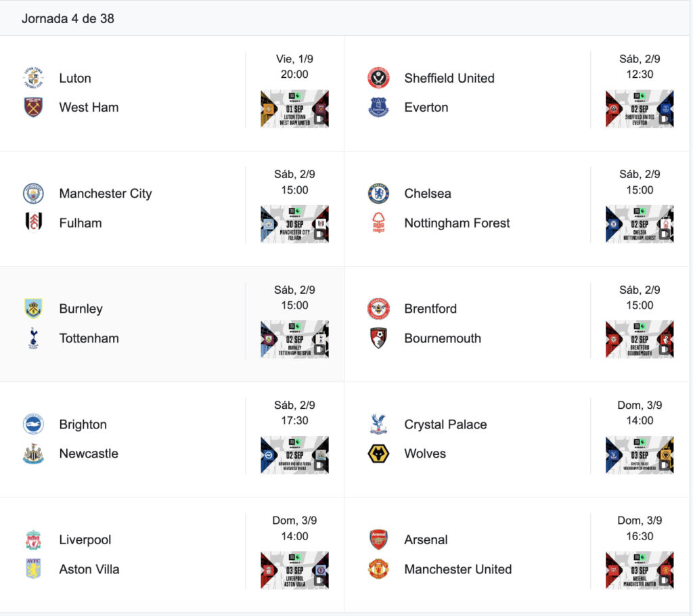This screenshot has height=616, width=693.
Task: Select the Aston Villa crest icon
Action: click(33, 569)
